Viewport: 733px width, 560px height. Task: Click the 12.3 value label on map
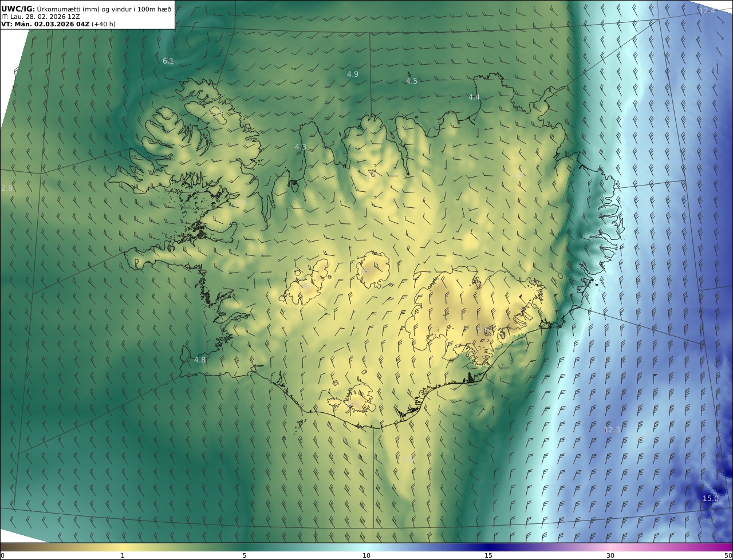[612, 429]
